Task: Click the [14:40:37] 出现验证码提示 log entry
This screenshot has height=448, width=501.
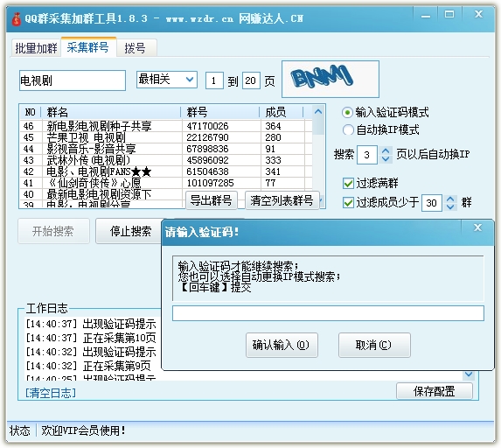Action: 91,325
